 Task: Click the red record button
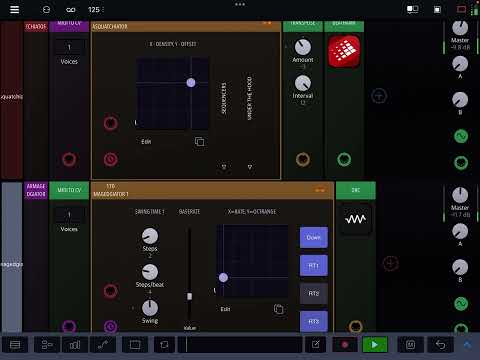345,345
